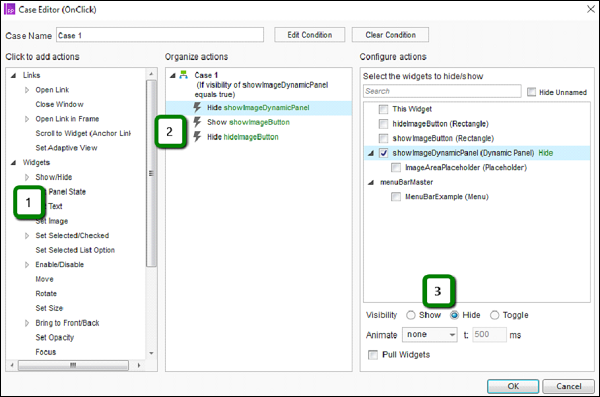Collapse the showImageDynamicPanel tree node

(370, 153)
